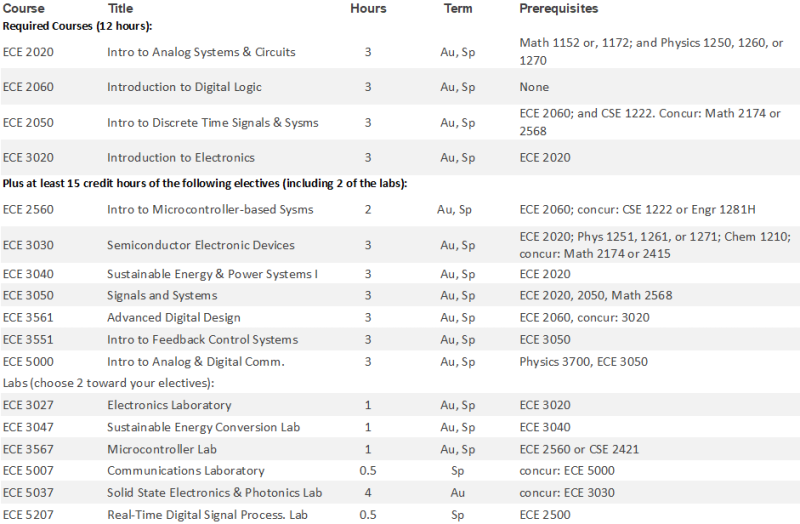Click 'Introduction to Electronics' title
Screen dimensions: 800x524
[181, 158]
